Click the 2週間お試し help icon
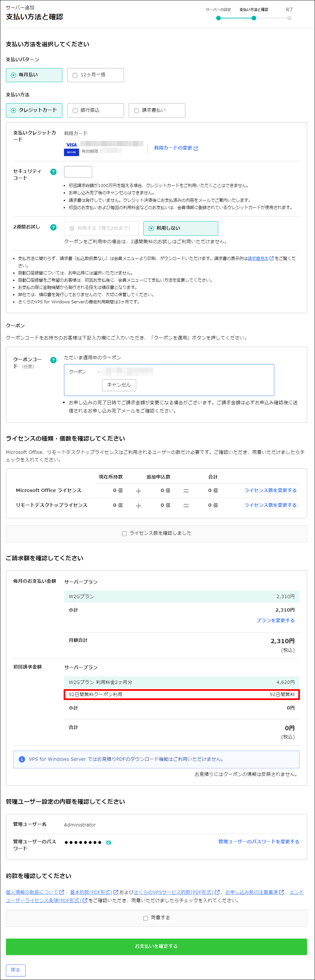315x980 pixels. 53,227
